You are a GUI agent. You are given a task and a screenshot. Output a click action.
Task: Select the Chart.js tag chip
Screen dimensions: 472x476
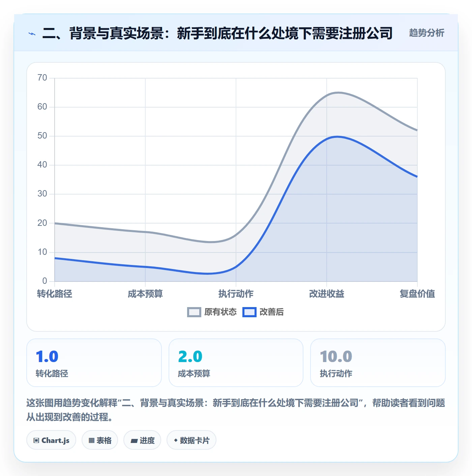pos(51,440)
